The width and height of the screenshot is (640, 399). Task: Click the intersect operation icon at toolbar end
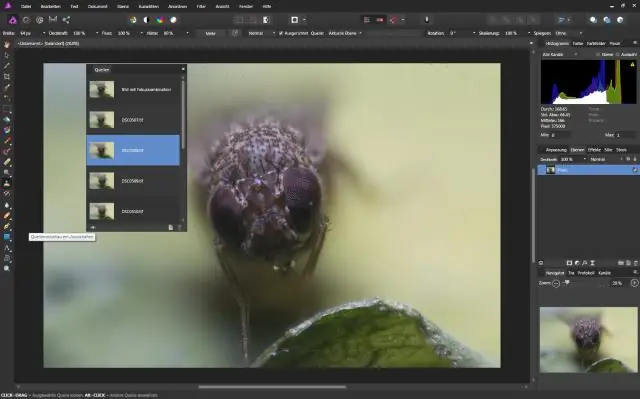620,20
